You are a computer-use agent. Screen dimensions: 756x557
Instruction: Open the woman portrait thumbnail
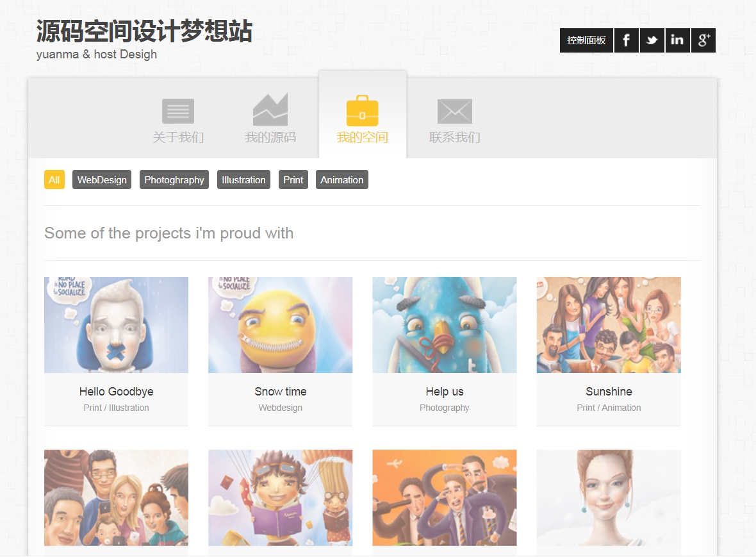609,497
